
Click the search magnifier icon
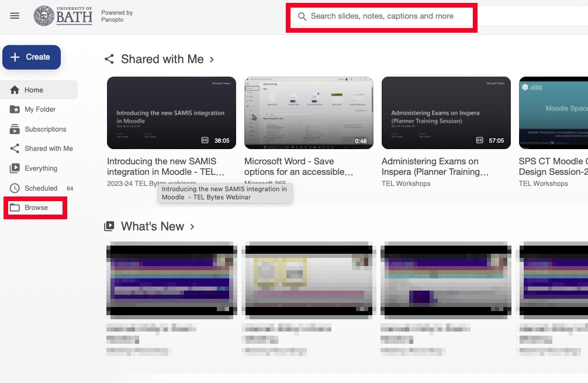pyautogui.click(x=302, y=16)
